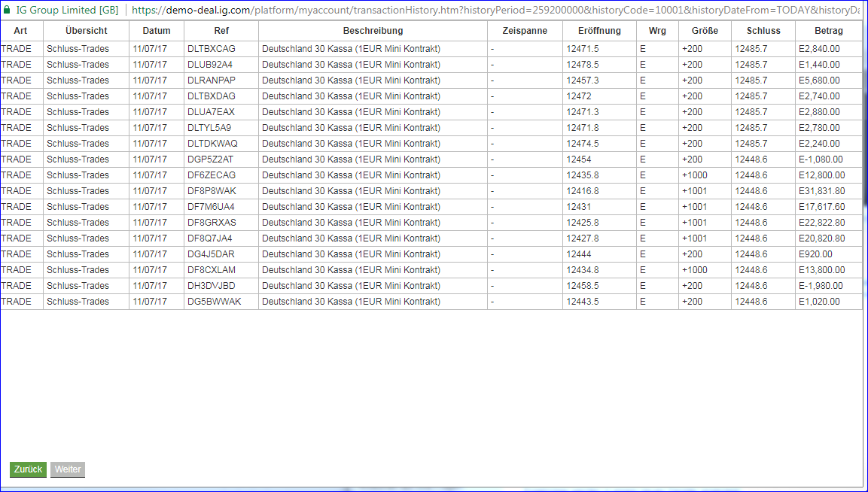Click the Wrg column header
This screenshot has height=492, width=868.
(x=658, y=31)
